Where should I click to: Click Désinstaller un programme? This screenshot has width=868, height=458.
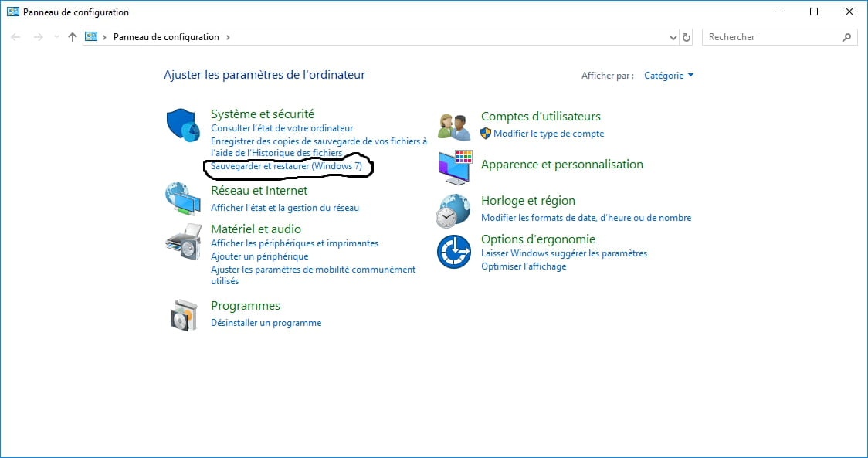[266, 323]
